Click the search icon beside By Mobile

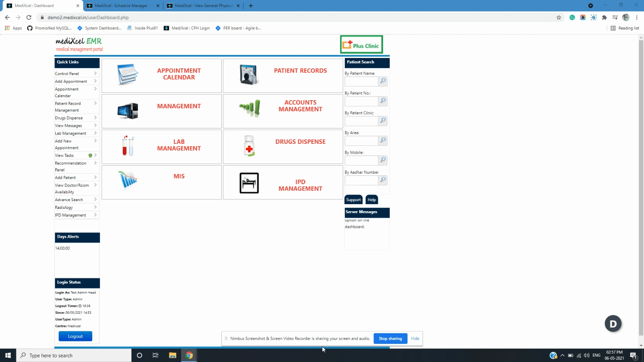pyautogui.click(x=383, y=160)
